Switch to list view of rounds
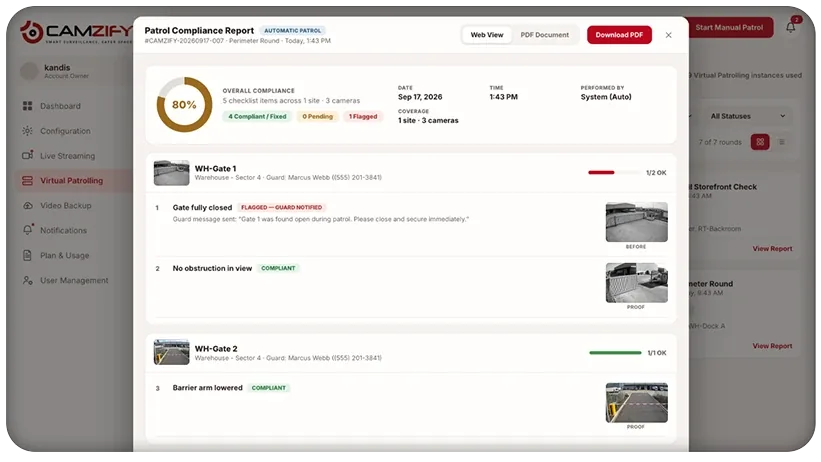821x462 pixels. 782,142
